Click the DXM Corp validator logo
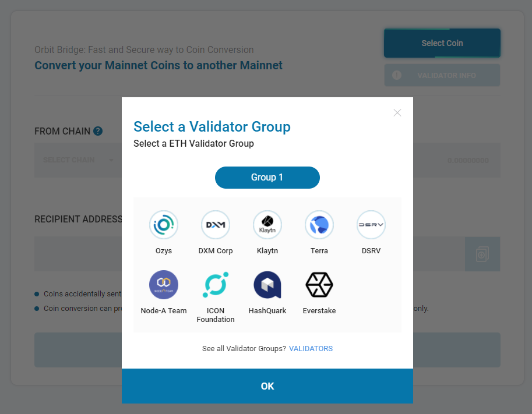 click(x=216, y=225)
